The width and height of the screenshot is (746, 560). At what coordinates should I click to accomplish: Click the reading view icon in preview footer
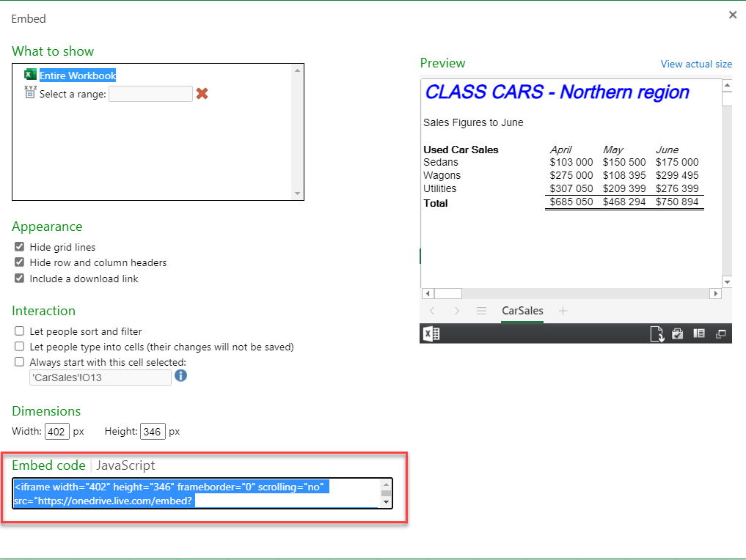(x=699, y=334)
